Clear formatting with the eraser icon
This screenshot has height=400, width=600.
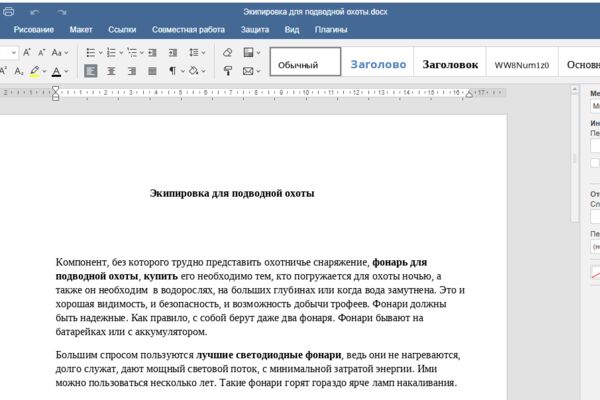coord(227,52)
